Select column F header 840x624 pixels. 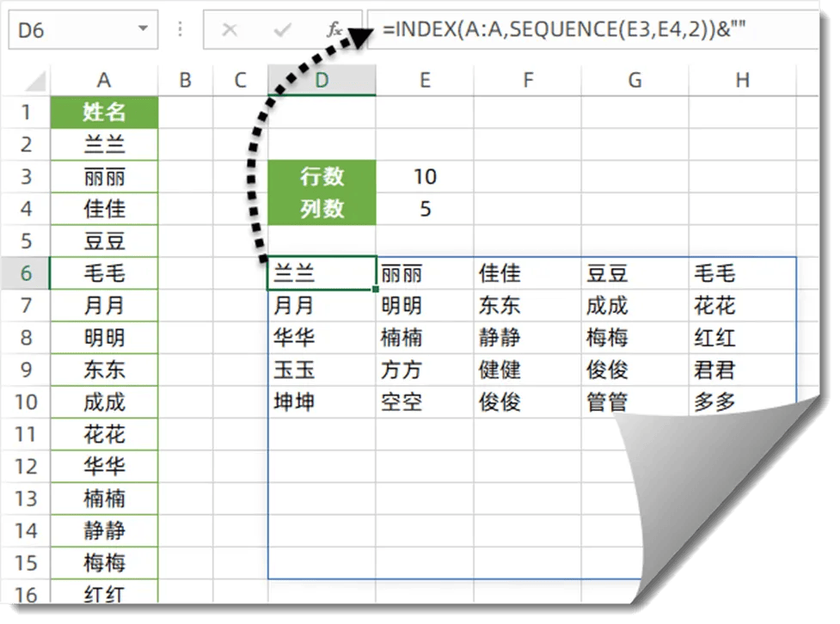point(528,80)
